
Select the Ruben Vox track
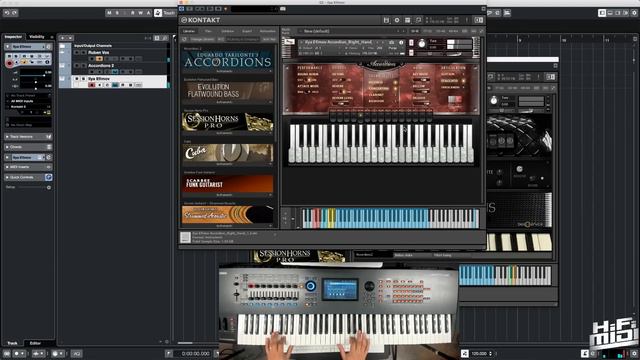coord(98,52)
